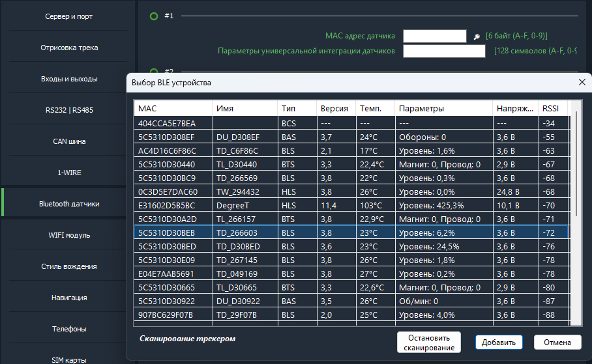
Task: Click parameter cell Об/мин: 0
Action: [444, 301]
